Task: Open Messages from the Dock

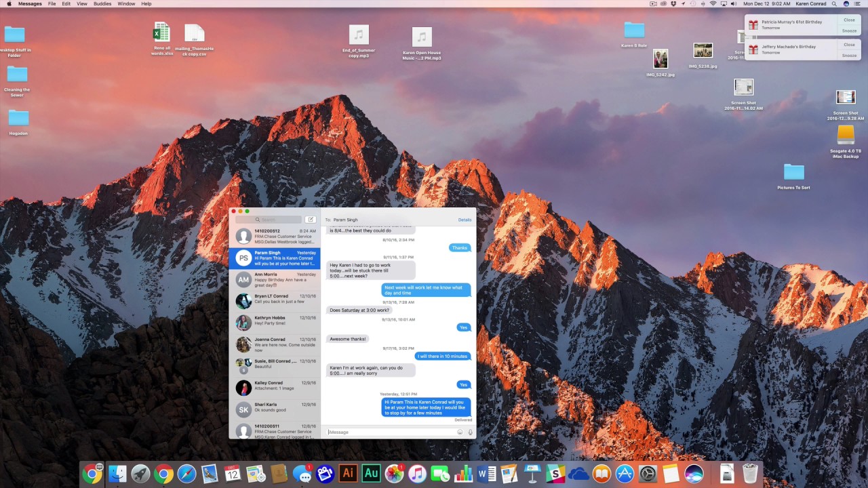Action: (x=302, y=474)
